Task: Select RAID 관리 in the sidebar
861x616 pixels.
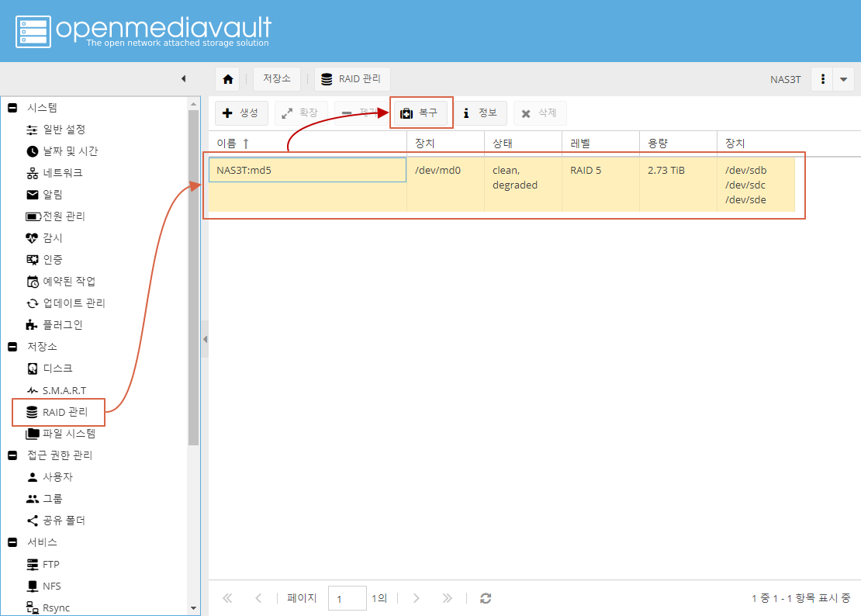Action: pyautogui.click(x=57, y=412)
